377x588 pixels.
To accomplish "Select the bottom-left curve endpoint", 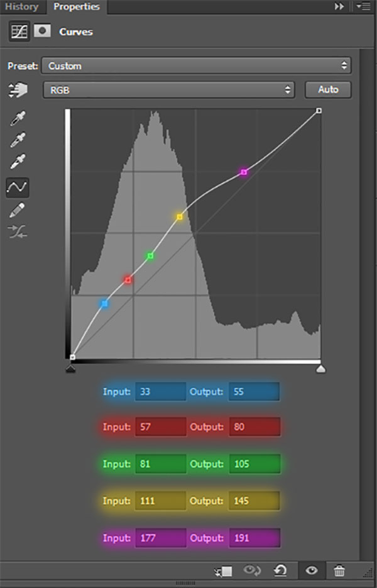I will (73, 357).
